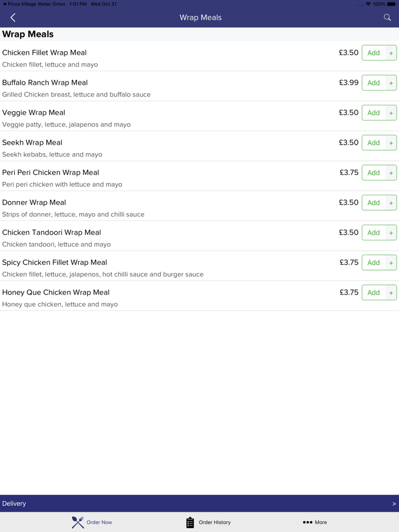
Task: Add Honey Que Chicken Wrap Meal
Action: (x=374, y=293)
